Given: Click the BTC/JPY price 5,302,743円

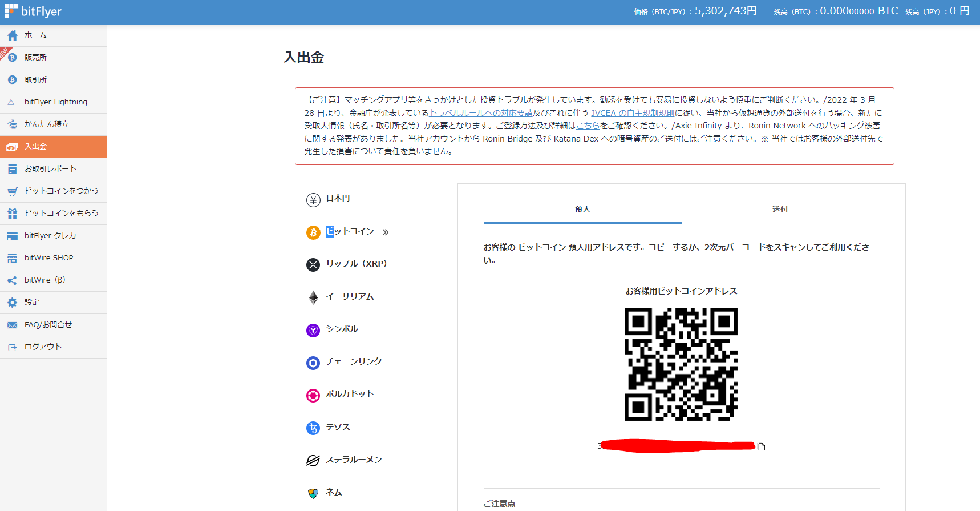Looking at the screenshot, I should pos(726,11).
